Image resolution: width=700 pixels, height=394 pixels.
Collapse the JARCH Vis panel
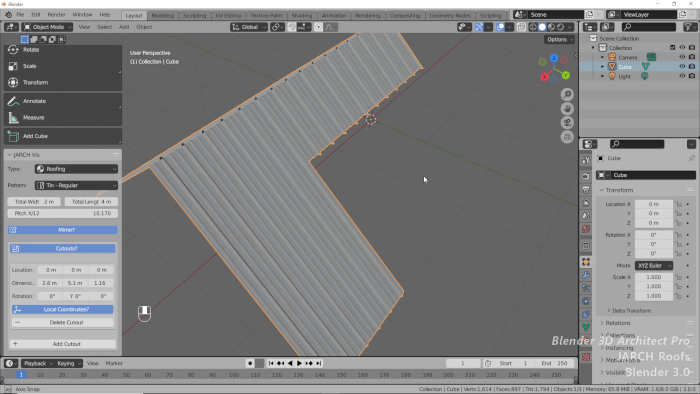coord(10,155)
